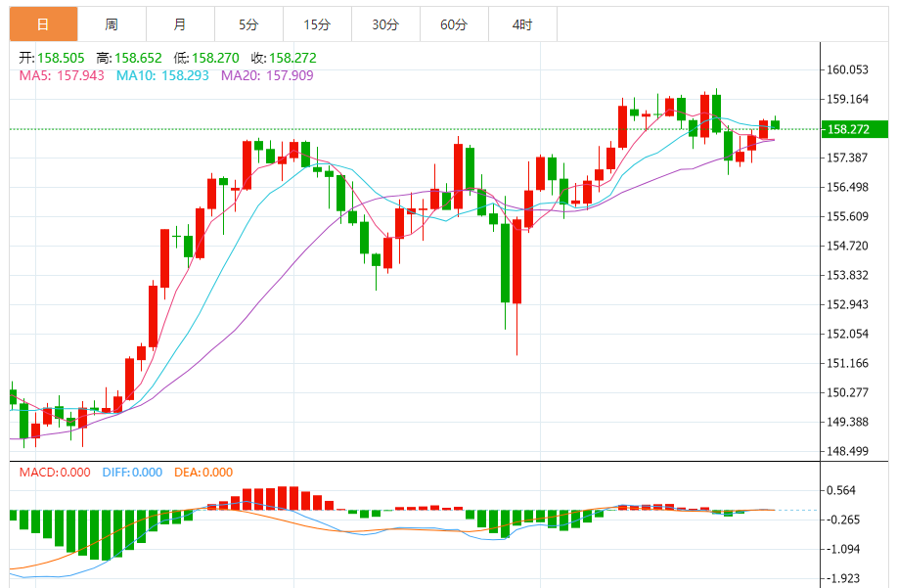Click the 开:158.505 open price value

tap(52, 58)
